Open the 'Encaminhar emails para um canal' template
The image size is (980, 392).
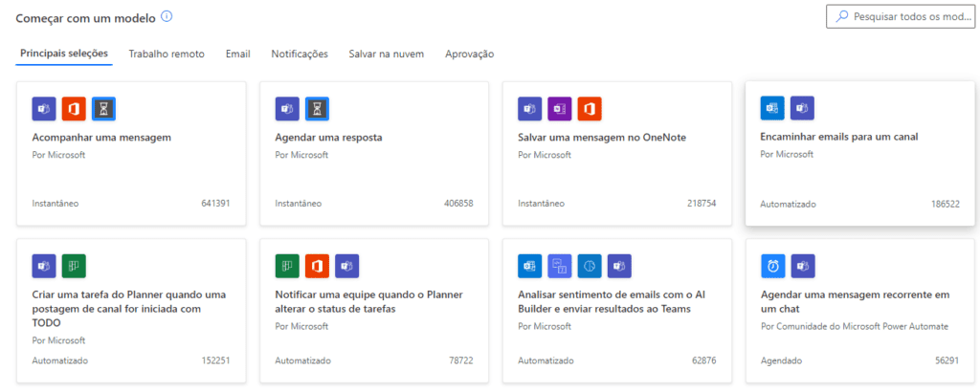(839, 137)
